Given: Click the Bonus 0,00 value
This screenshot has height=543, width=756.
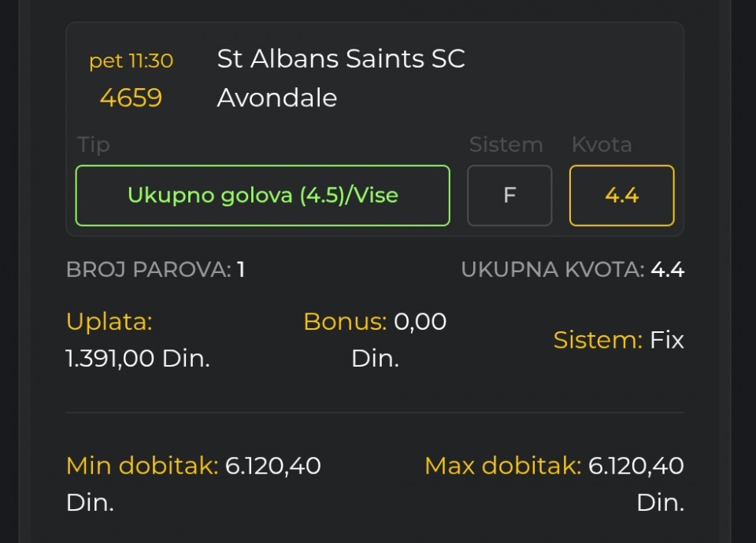Looking at the screenshot, I should point(420,321).
